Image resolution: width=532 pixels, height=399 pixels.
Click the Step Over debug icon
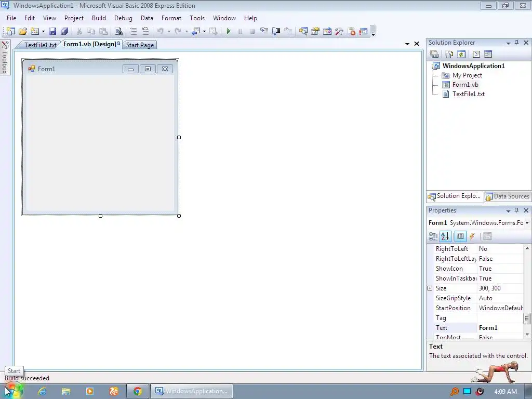[276, 31]
